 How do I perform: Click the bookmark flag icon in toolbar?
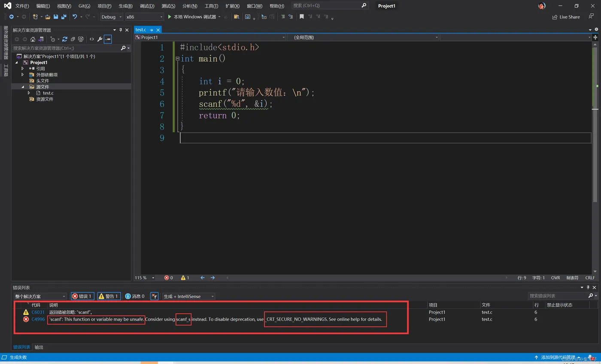click(x=302, y=17)
